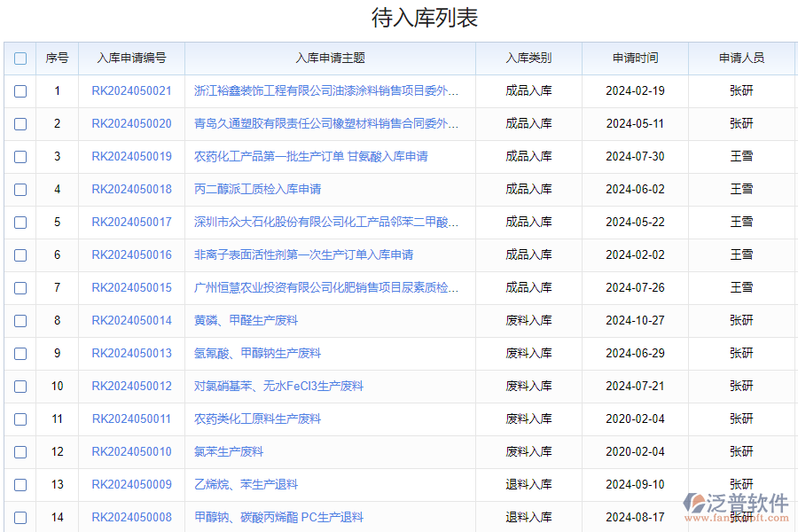Viewport: 798px width, 532px height.
Task: Click the 序号 column header
Action: [x=57, y=58]
